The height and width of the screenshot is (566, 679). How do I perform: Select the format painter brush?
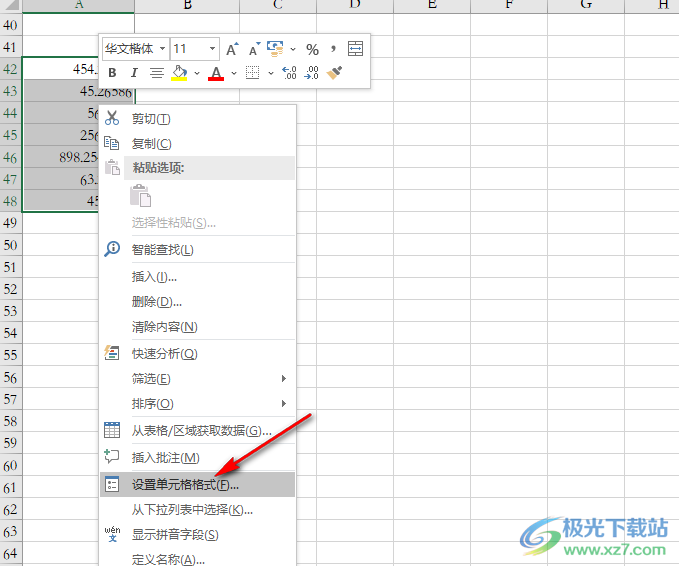(x=334, y=72)
